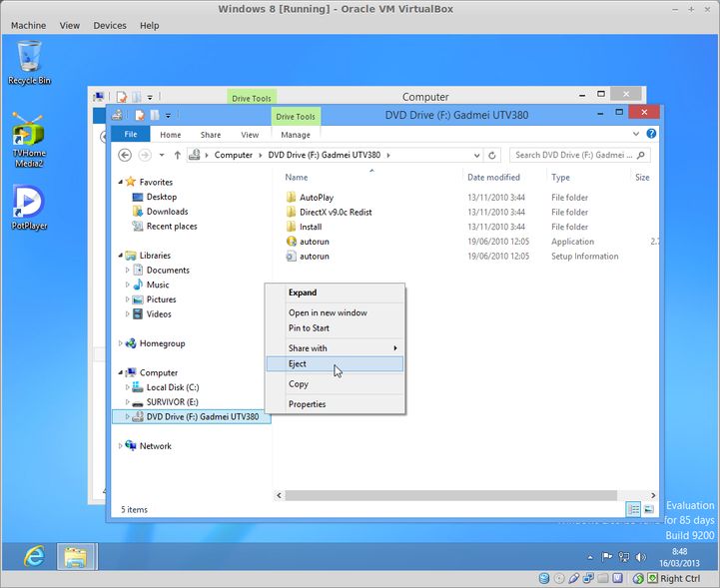
Task: Open Customize Quick Access Toolbar dropdown
Action: click(168, 115)
